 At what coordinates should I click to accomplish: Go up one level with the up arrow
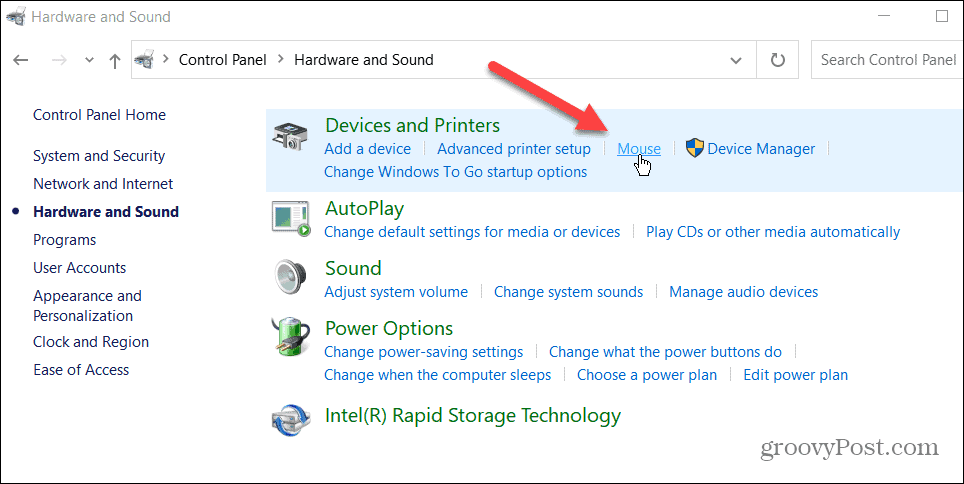pyautogui.click(x=114, y=60)
